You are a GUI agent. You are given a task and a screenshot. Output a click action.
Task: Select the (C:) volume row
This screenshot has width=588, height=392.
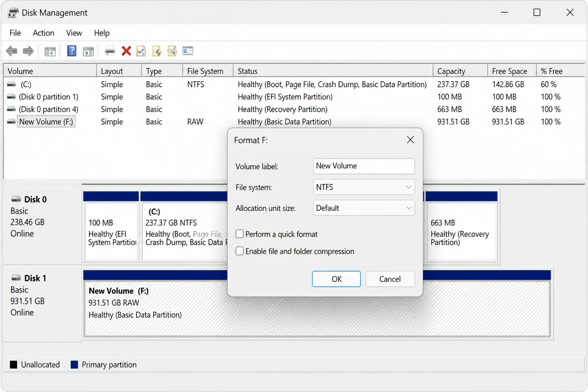pos(294,84)
